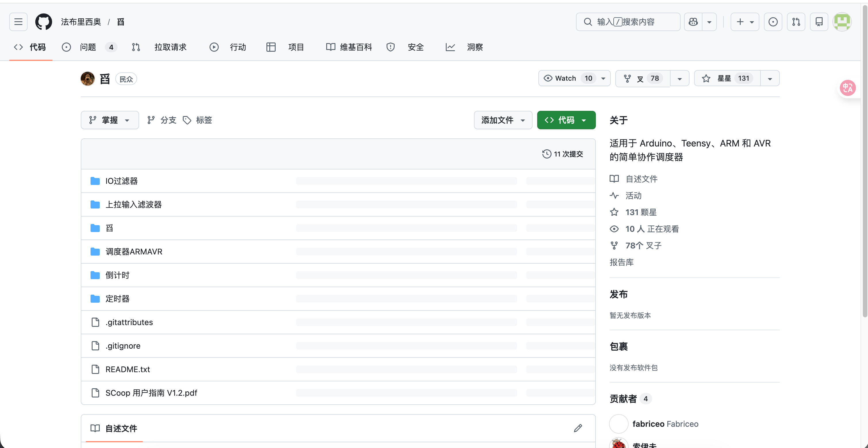Expand the green 代码 dropdown
Screen dimensions: 868x448
566,120
